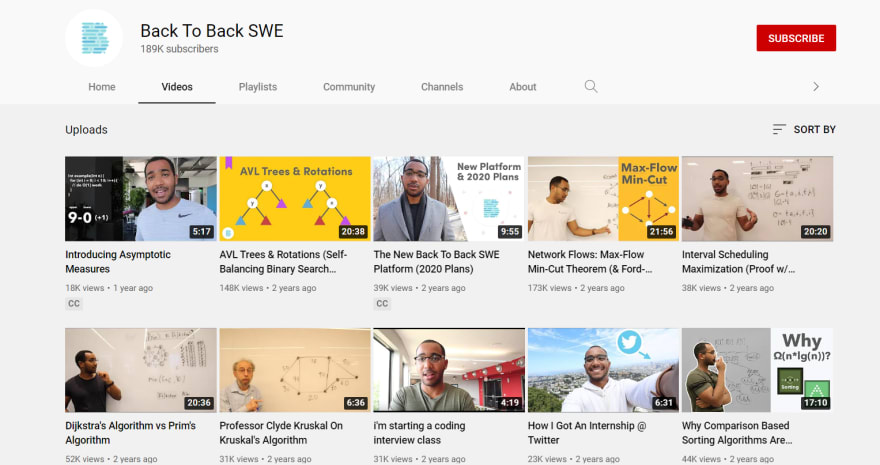Click the sort lines icon beside SORT BY
880x465 pixels.
pos(778,130)
